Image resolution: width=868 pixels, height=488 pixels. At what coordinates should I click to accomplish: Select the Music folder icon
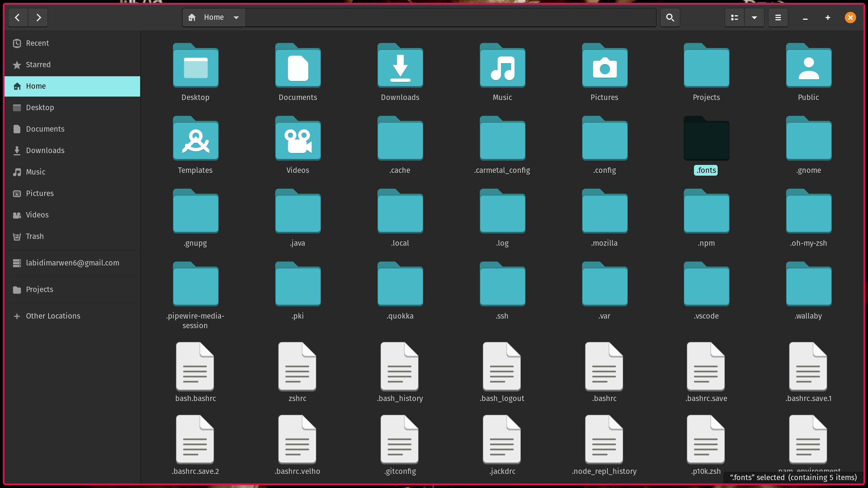pos(502,65)
